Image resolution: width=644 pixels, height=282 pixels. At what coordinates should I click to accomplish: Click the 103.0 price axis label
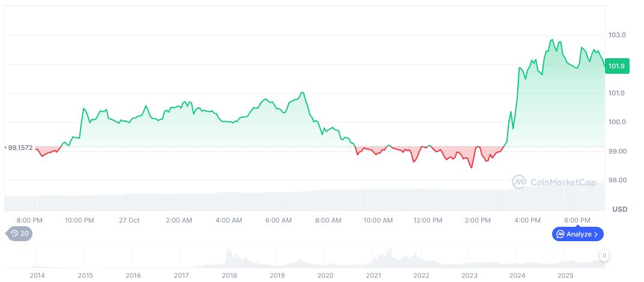pyautogui.click(x=617, y=35)
